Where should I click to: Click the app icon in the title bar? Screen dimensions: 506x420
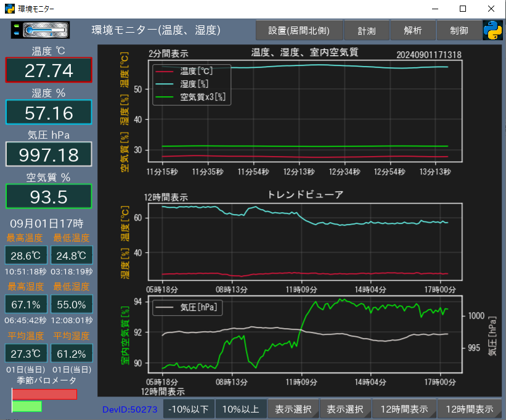coord(9,9)
